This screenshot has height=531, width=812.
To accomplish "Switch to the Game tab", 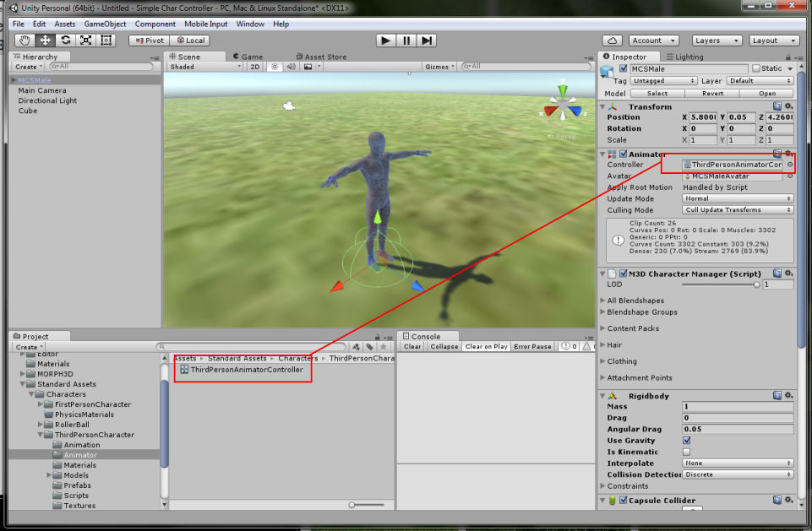I will [250, 57].
